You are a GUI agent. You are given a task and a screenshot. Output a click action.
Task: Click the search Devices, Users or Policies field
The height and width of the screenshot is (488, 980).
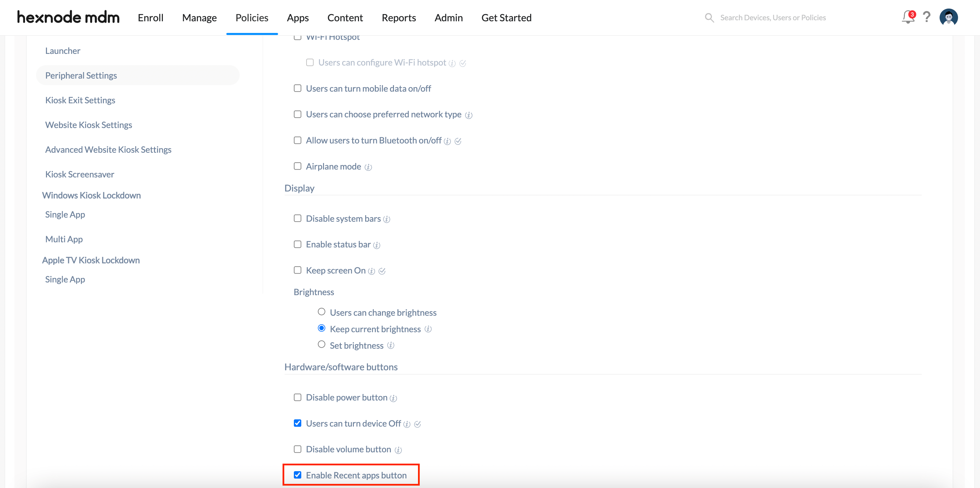772,17
